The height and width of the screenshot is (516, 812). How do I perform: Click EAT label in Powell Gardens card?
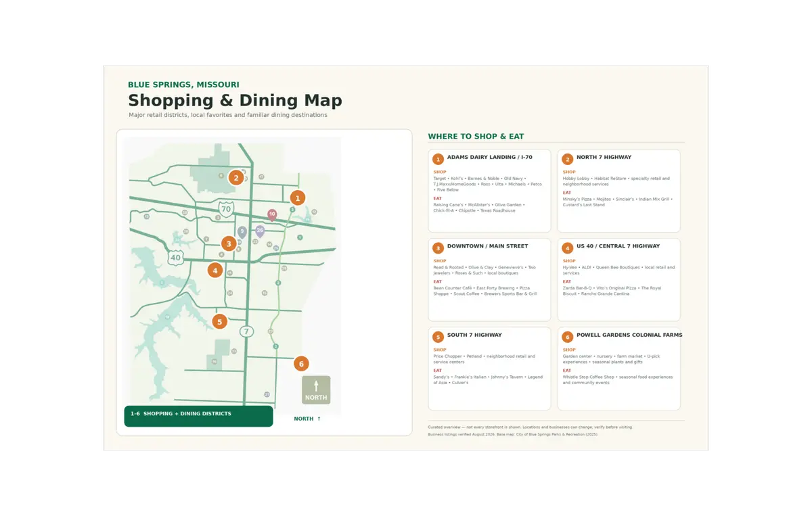(567, 371)
